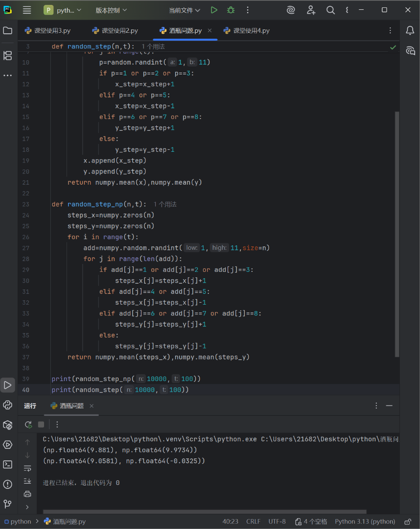The width and height of the screenshot is (420, 529).
Task: Open Search Everywhere magnifier
Action: (331, 10)
